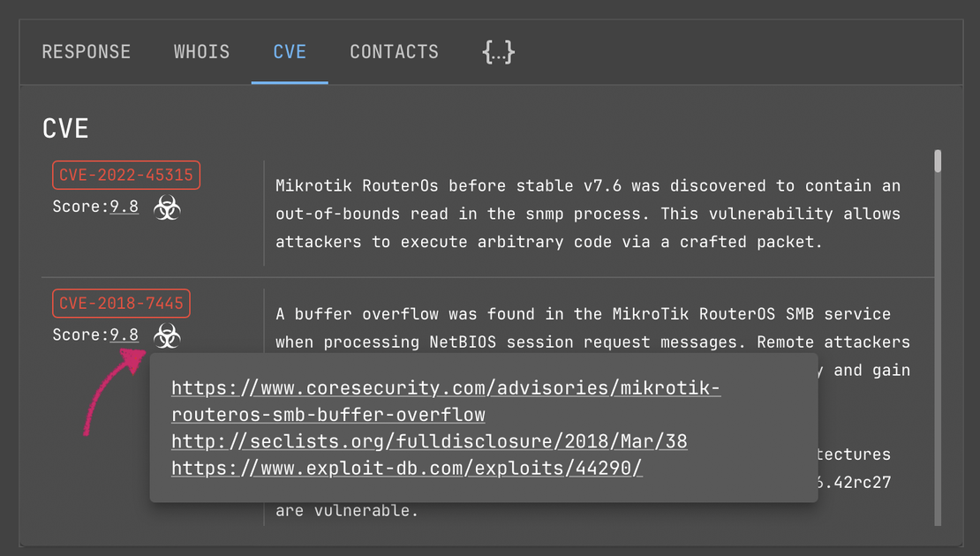This screenshot has width=980, height=556.
Task: Click the exploit indicator beside first score
Action: coord(169,208)
